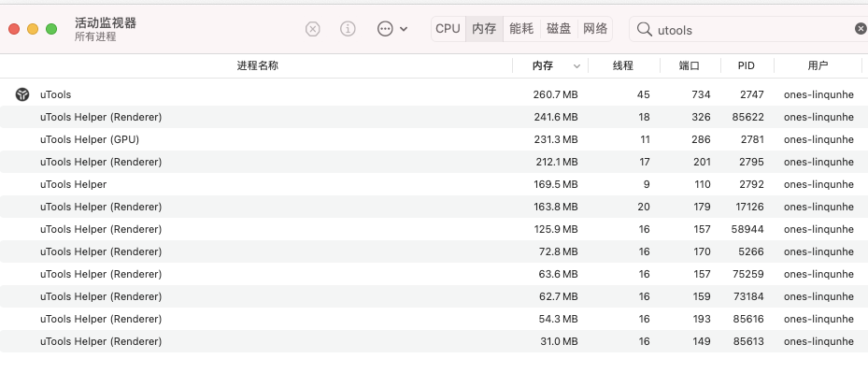Viewport: 868px width, 373px height.
Task: Select the Renderer row using 62.7 MB
Action: pos(434,296)
